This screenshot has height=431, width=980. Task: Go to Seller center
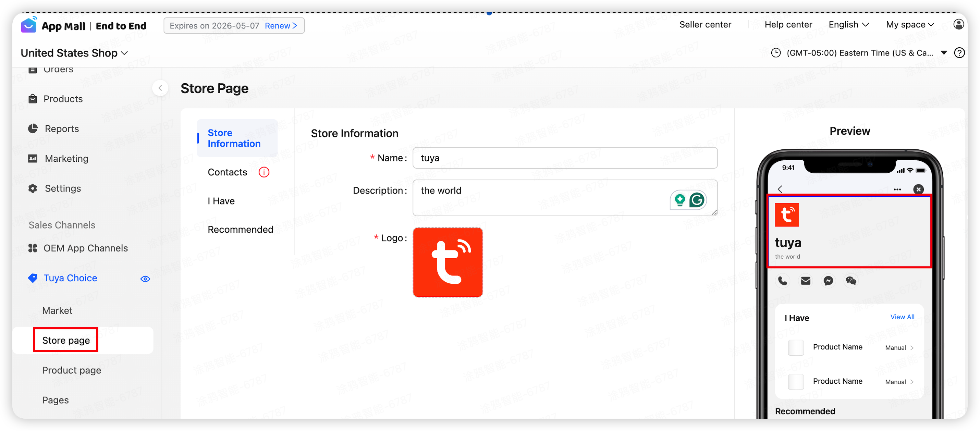[705, 25]
